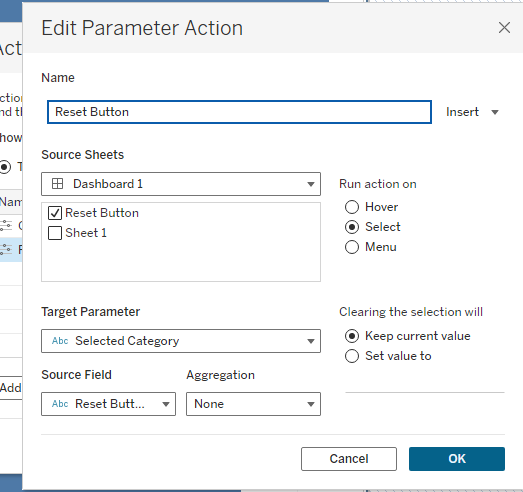The width and height of the screenshot is (523, 492).
Task: Confirm with the OK button
Action: tap(457, 459)
